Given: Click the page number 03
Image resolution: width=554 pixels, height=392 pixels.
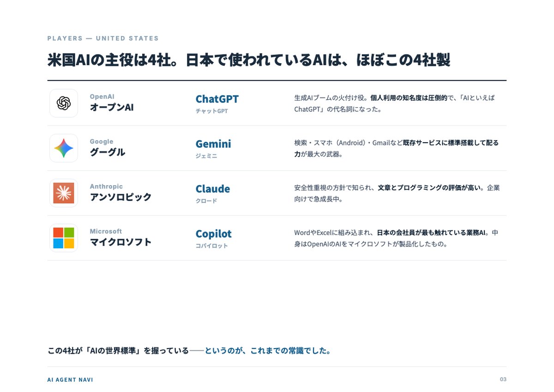Looking at the screenshot, I should (503, 380).
